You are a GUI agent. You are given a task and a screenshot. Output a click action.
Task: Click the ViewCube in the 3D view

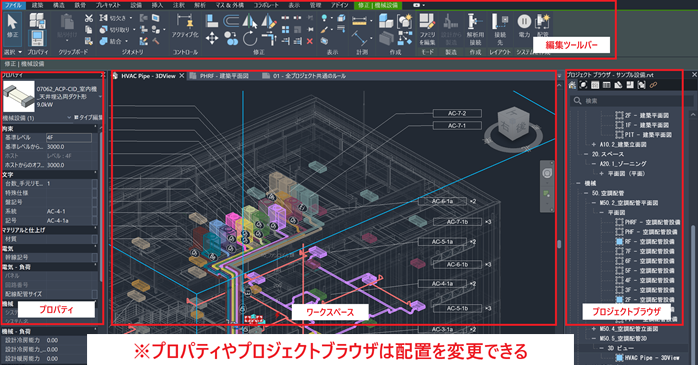click(x=513, y=123)
